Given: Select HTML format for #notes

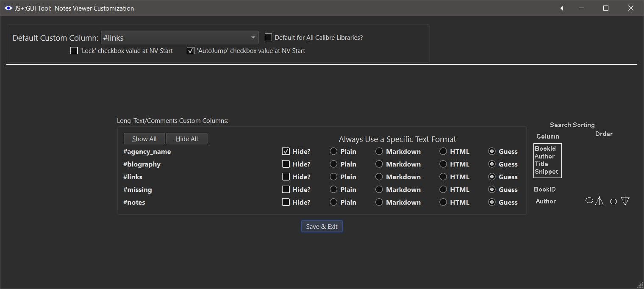Looking at the screenshot, I should pos(443,202).
